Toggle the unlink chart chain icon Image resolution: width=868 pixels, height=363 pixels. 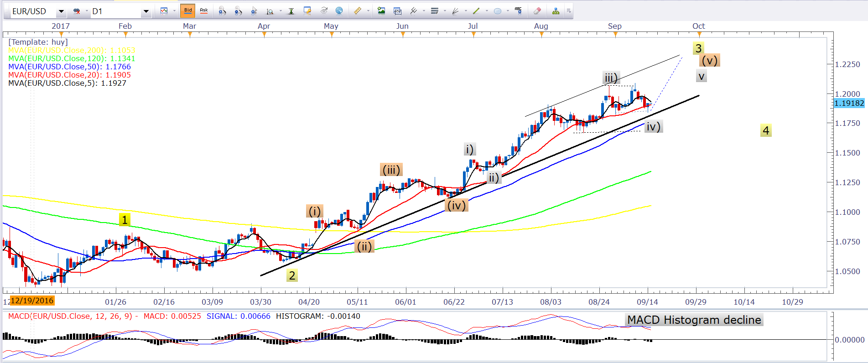pyautogui.click(x=77, y=11)
